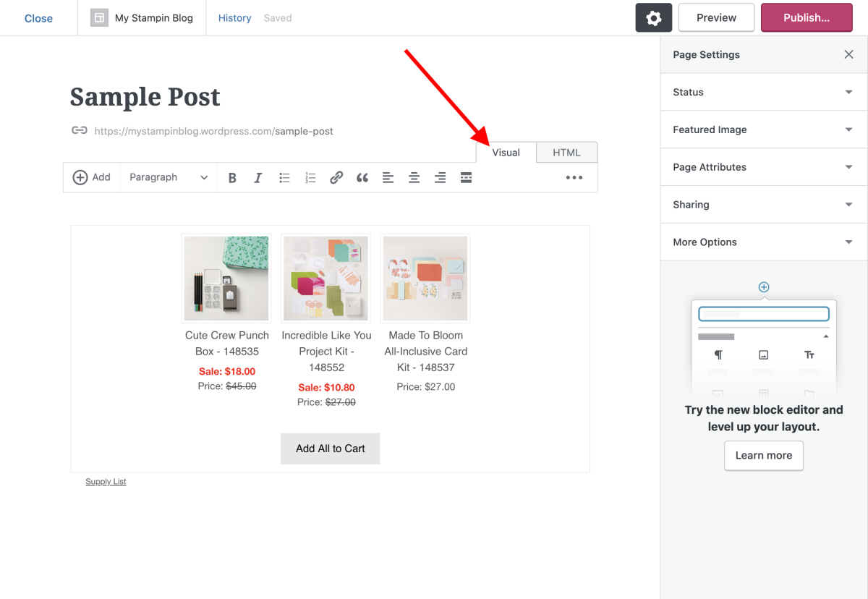Click Add All to Cart button
This screenshot has height=599, width=868.
[331, 449]
